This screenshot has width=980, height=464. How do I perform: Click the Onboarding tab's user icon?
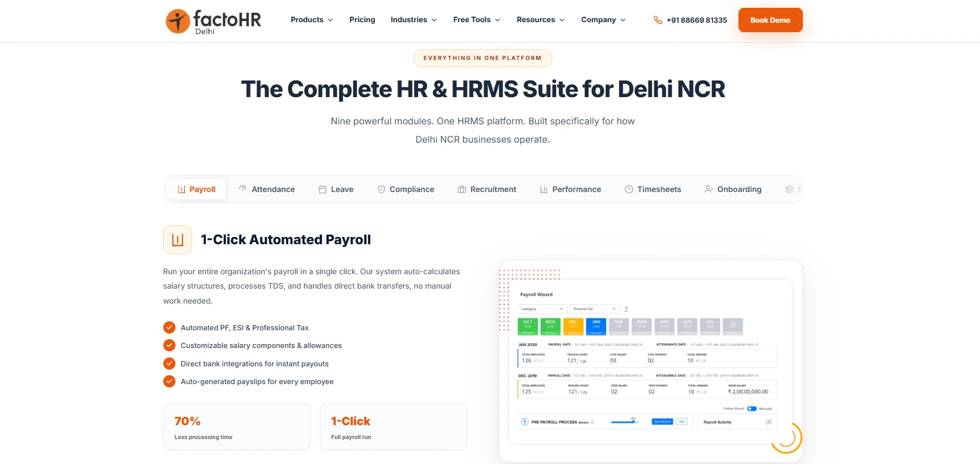(x=709, y=189)
